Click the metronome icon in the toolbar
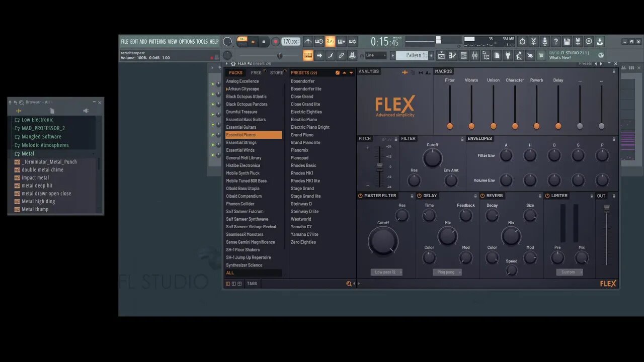Image resolution: width=644 pixels, height=362 pixels. 308,42
